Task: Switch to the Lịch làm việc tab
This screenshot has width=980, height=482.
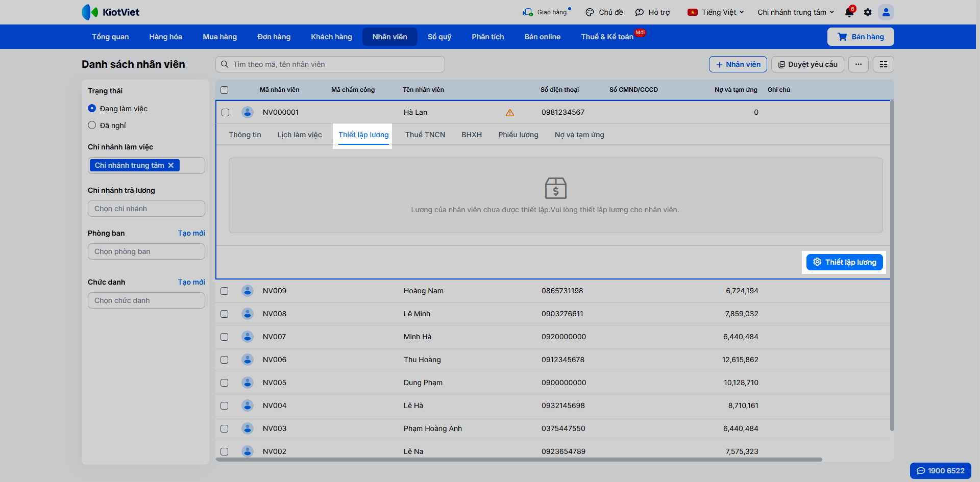Action: click(x=300, y=135)
